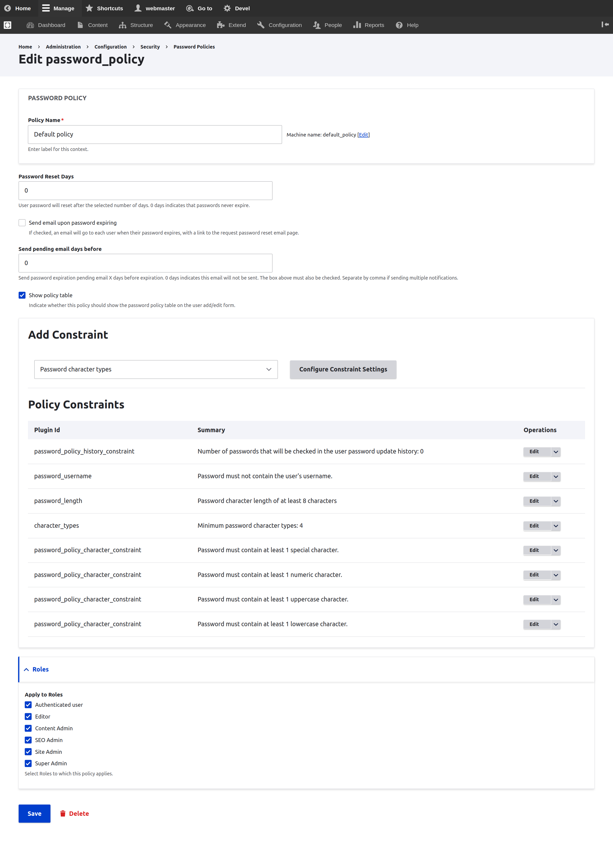Uncheck the SEO Admin role

coord(28,740)
